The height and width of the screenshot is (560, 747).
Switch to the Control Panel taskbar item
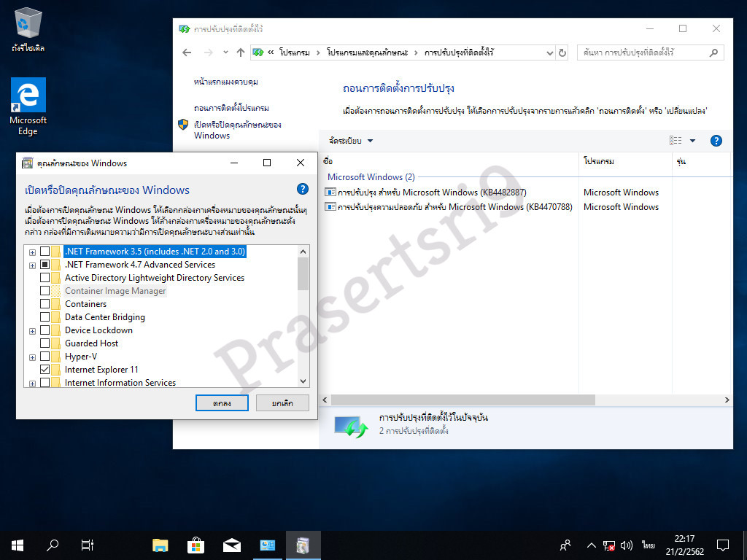point(267,545)
